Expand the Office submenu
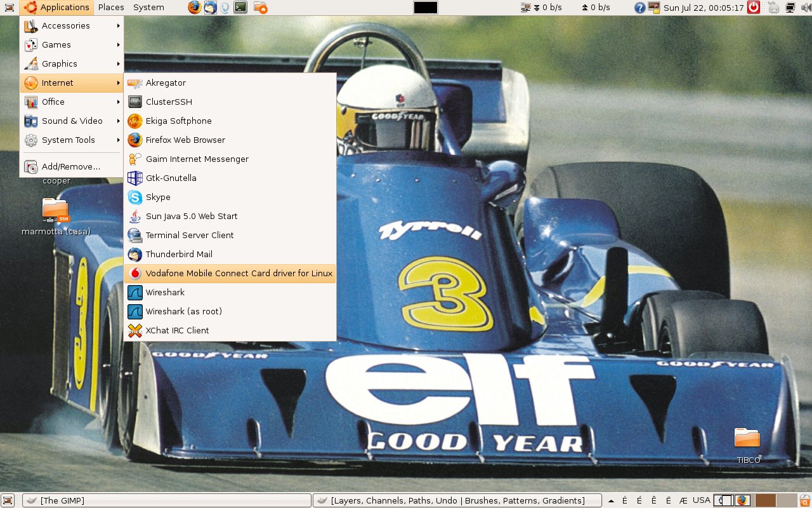The image size is (812, 508). [x=72, y=102]
